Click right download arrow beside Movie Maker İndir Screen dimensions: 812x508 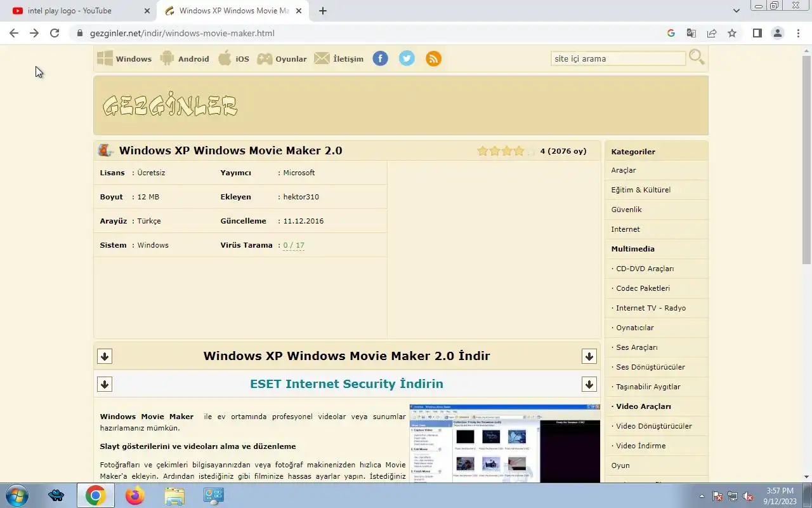[589, 356]
